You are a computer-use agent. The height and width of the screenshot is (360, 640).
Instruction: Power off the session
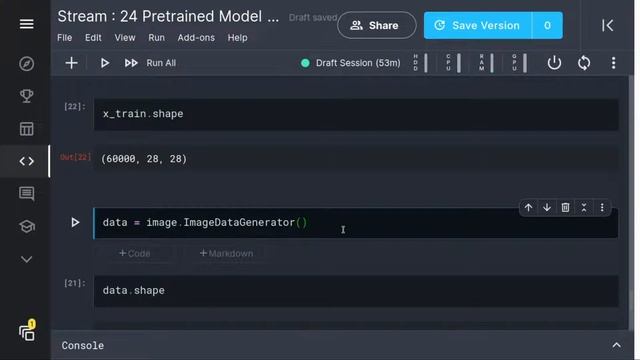tap(554, 63)
